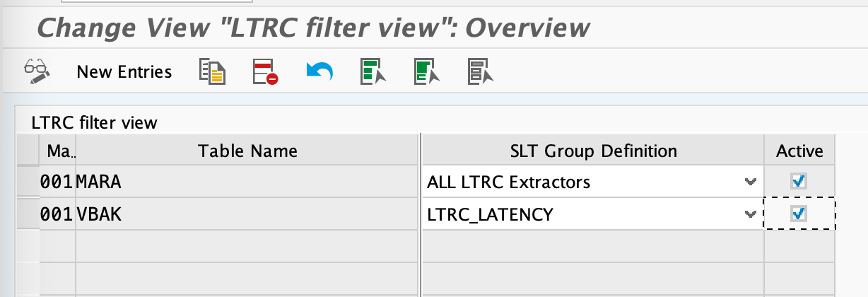The height and width of the screenshot is (297, 868).
Task: Click the New Entries button
Action: 124,71
